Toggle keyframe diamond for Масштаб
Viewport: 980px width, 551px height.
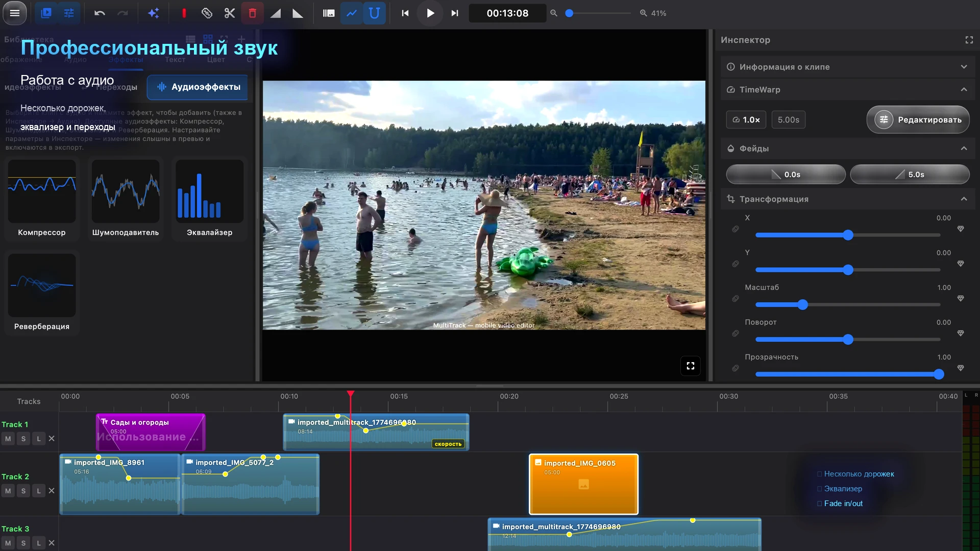pos(961,298)
